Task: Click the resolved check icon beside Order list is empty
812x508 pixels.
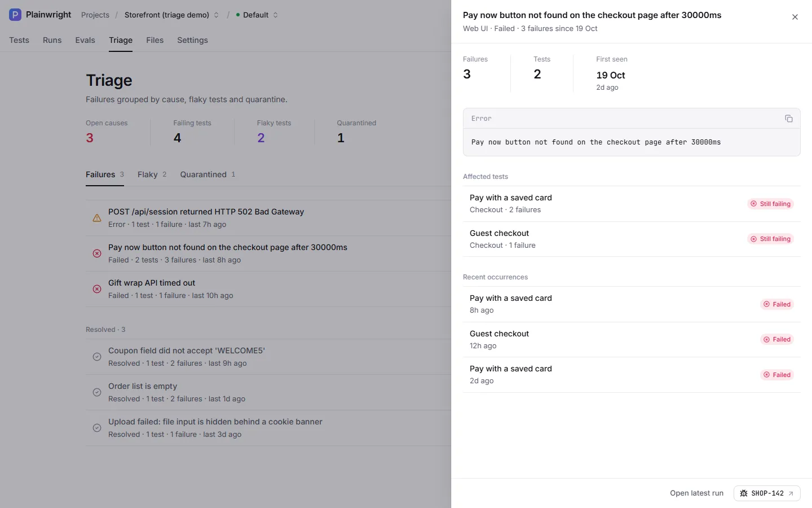Action: tap(97, 392)
